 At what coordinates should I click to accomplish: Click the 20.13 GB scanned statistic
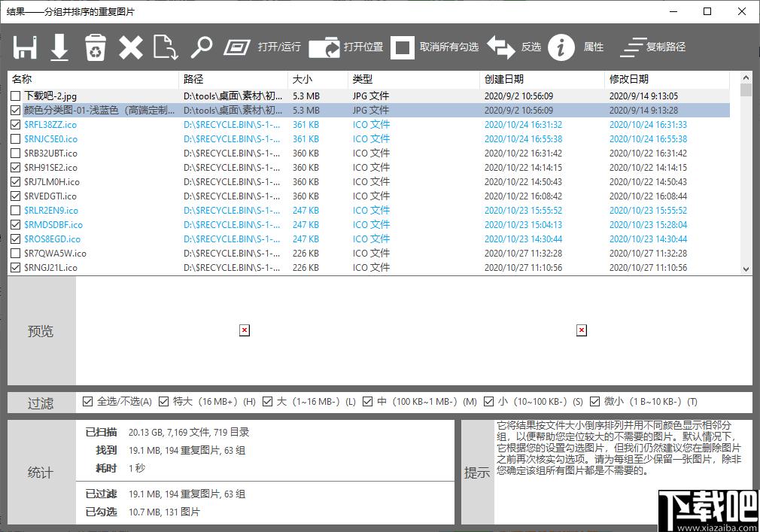click(189, 432)
